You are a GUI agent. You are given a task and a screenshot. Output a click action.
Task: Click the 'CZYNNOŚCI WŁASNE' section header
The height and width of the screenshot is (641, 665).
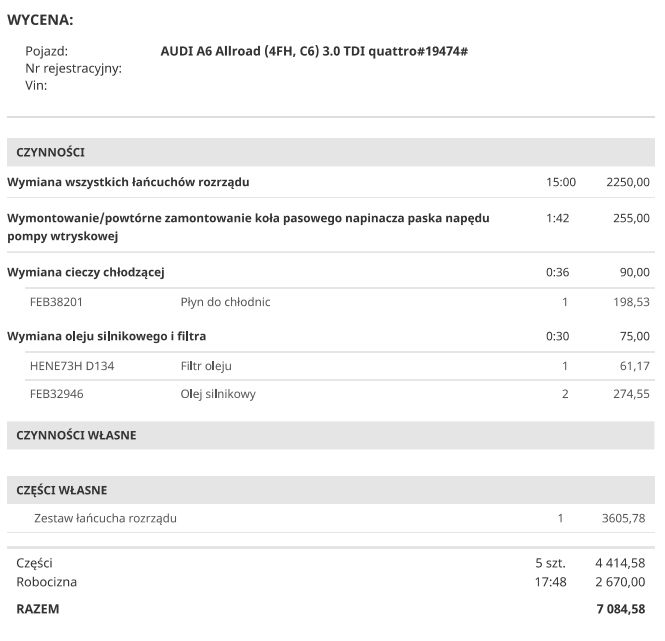[331, 435]
